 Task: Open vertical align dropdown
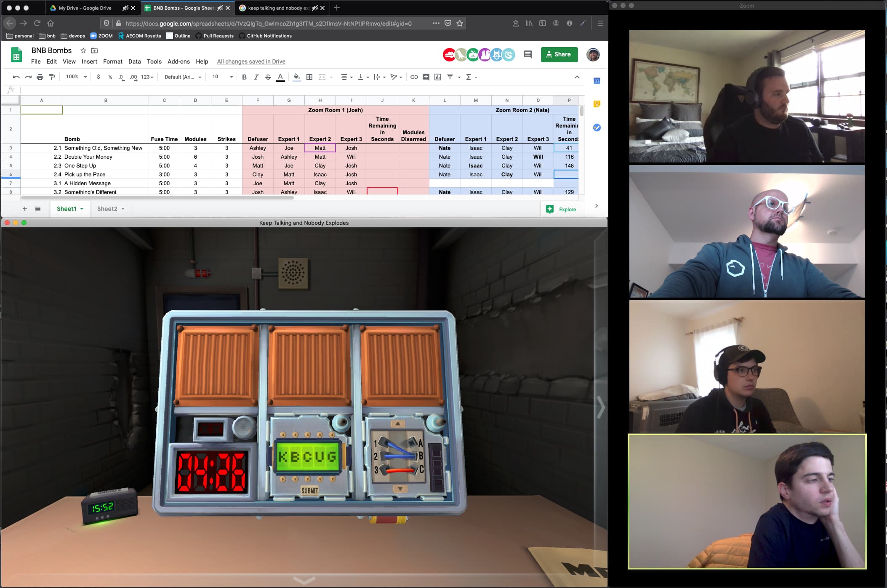point(363,77)
